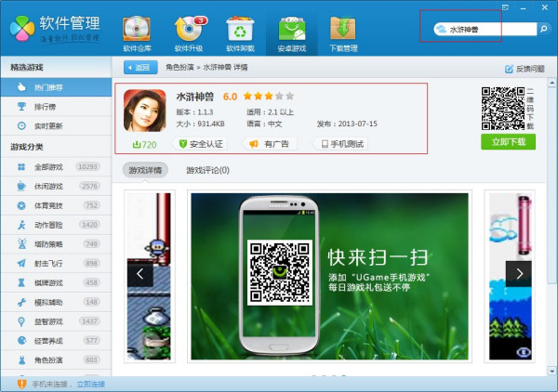Select 经营养成 category
Image resolution: width=558 pixels, height=392 pixels.
(x=56, y=341)
